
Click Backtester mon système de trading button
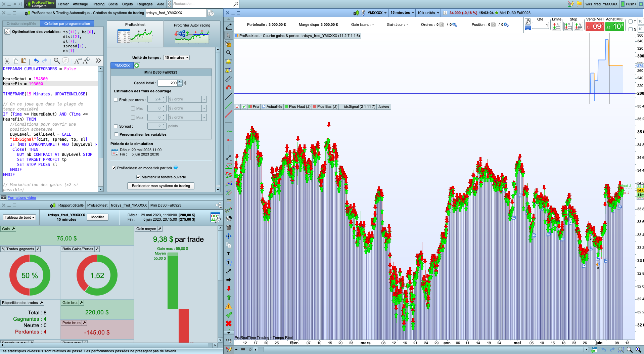point(161,186)
